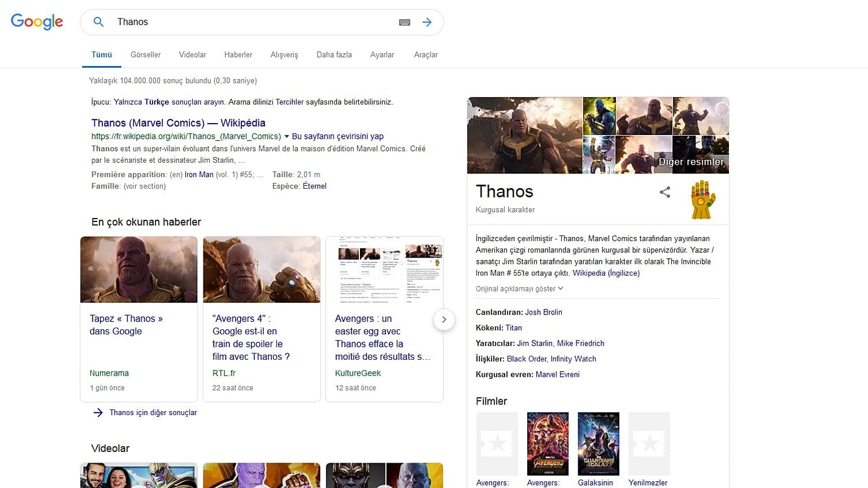The image size is (868, 488).
Task: Click the RTL.fr source label
Action: click(224, 373)
